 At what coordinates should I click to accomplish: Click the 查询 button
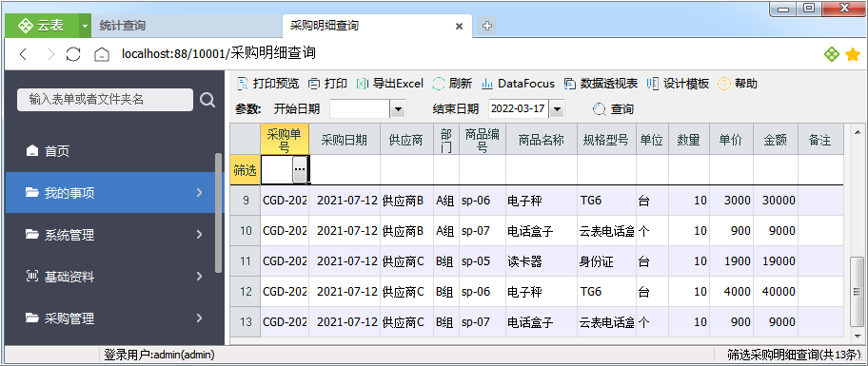pos(613,109)
